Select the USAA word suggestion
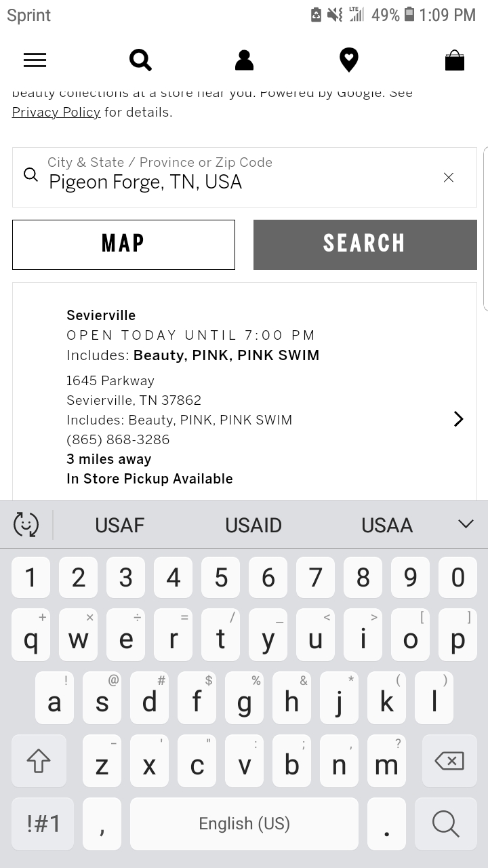Screen dimensions: 488x868 [x=387, y=526]
